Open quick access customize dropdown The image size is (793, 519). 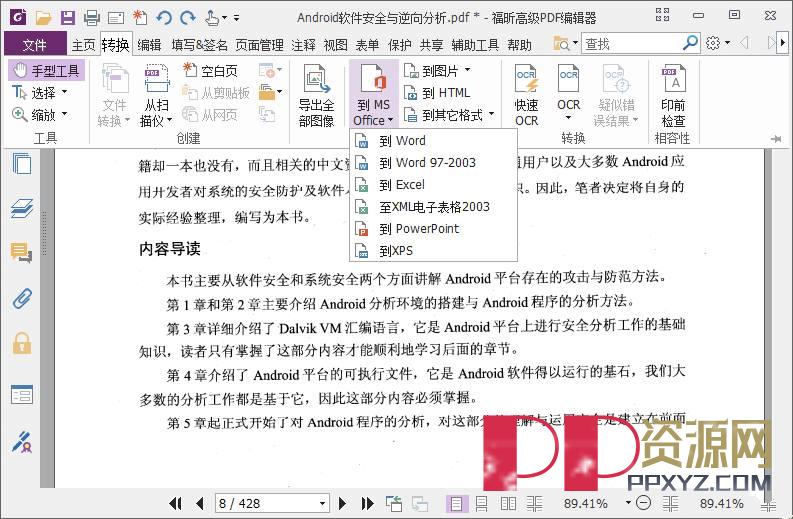point(236,18)
